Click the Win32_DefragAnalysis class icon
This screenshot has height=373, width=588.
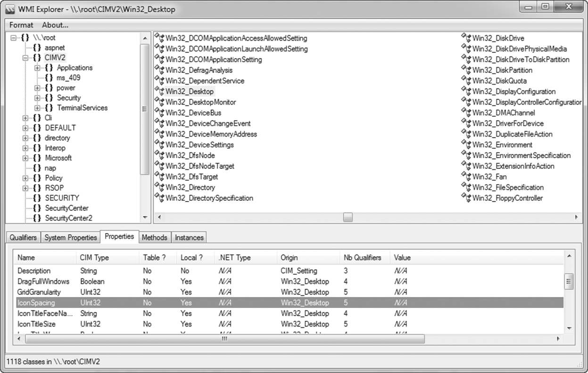[159, 70]
